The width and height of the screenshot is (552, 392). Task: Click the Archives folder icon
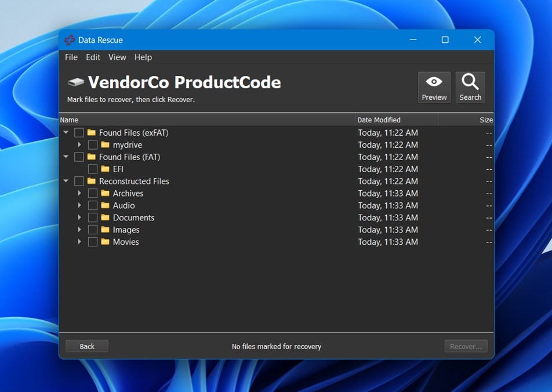tap(106, 193)
